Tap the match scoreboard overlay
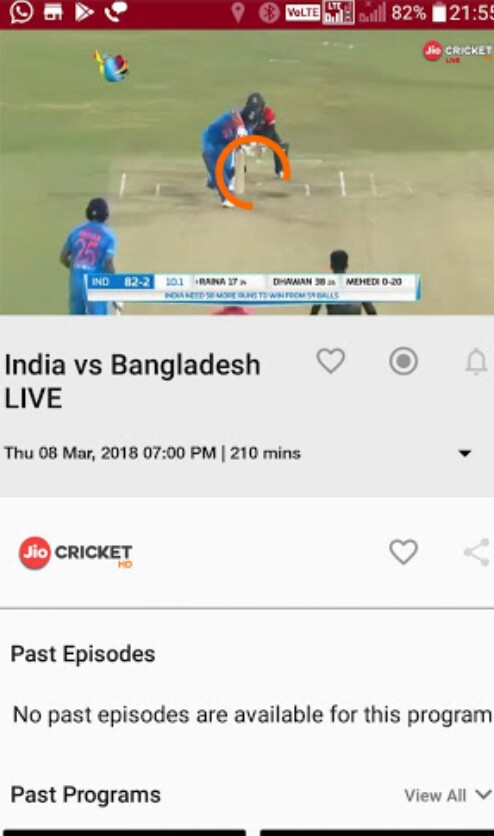The image size is (494, 836). [253, 287]
